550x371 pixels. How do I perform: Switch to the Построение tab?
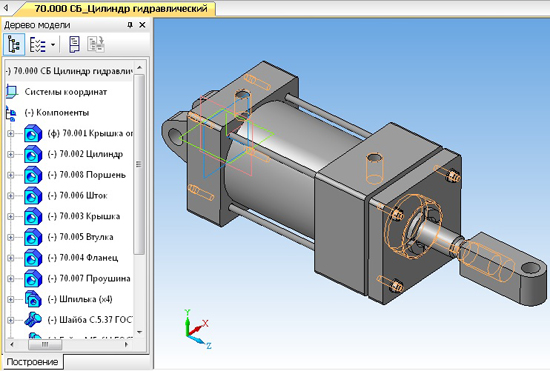(32, 362)
